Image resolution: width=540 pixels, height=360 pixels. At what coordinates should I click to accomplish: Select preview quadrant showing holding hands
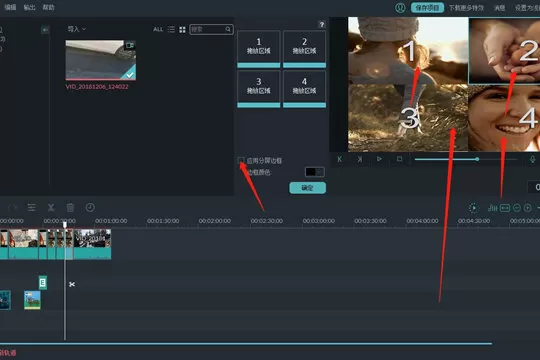[x=504, y=51]
